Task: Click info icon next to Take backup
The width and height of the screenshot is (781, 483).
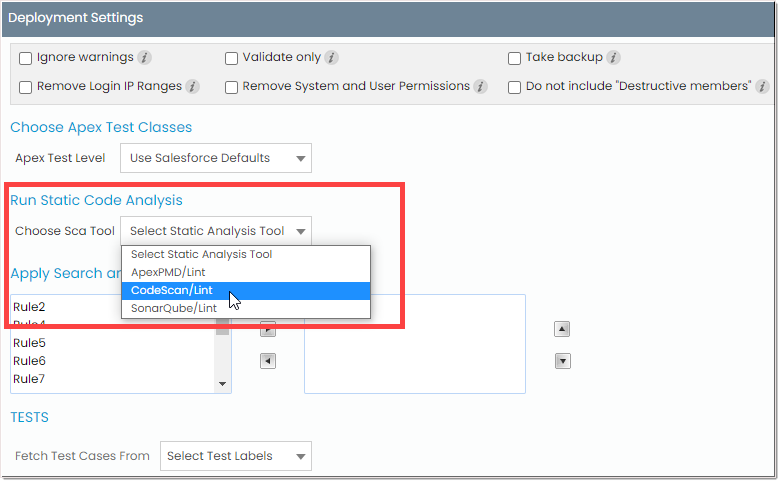Action: coord(613,58)
